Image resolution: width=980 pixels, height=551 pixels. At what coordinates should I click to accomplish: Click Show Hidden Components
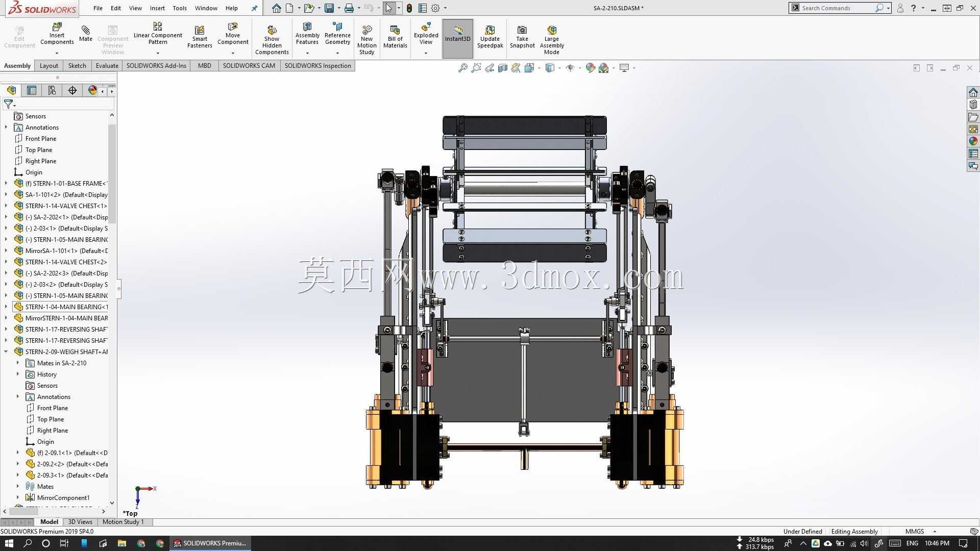click(x=272, y=39)
